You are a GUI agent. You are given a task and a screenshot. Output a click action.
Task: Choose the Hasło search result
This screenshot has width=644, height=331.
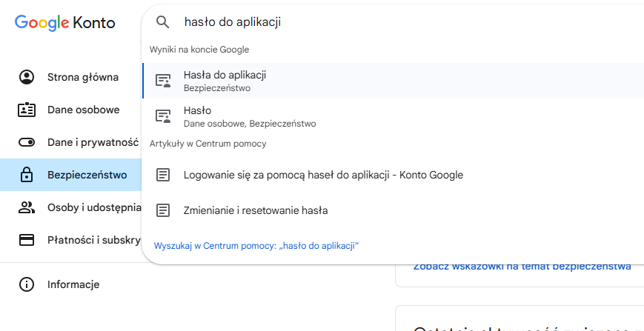coord(393,116)
